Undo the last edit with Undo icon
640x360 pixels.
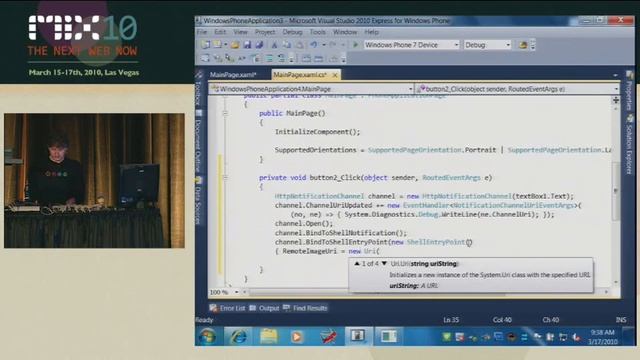pyautogui.click(x=313, y=45)
